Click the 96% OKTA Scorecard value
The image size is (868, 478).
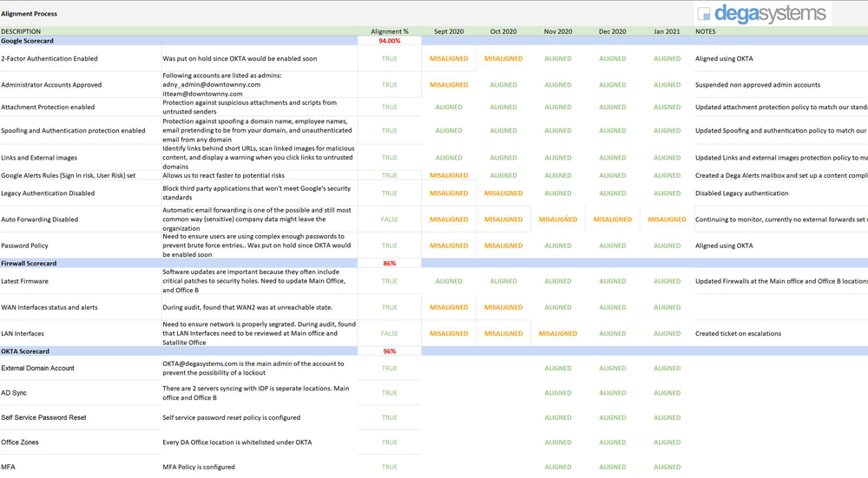389,351
